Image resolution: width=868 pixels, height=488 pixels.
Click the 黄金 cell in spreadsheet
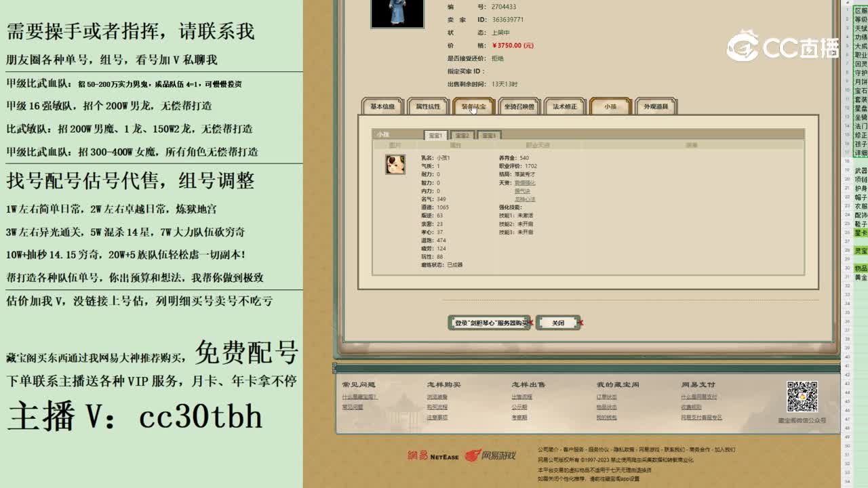click(861, 277)
